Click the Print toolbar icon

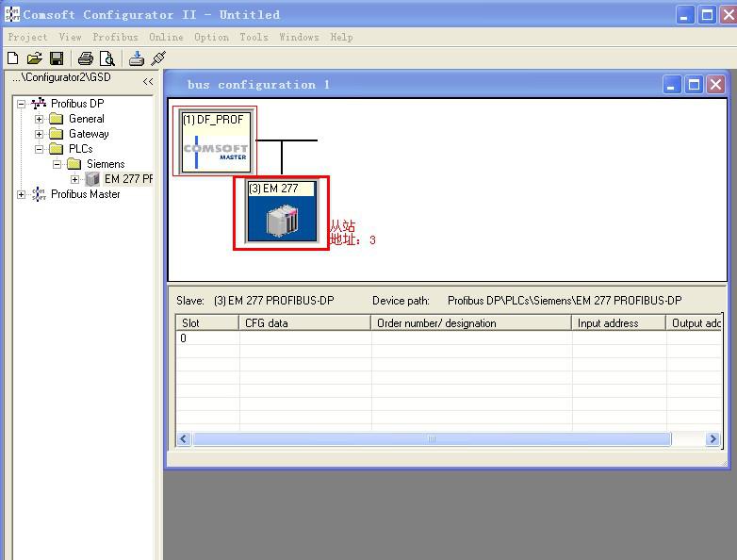[86, 58]
